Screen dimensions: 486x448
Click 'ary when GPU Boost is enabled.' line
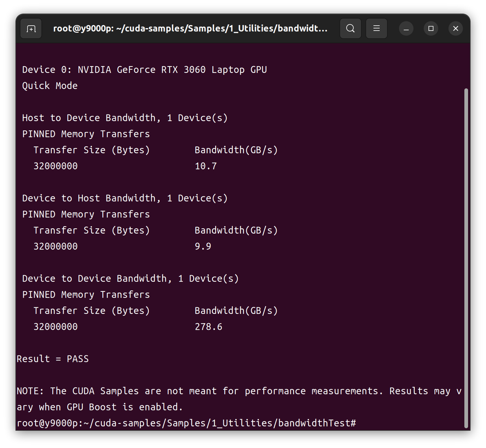coord(100,407)
